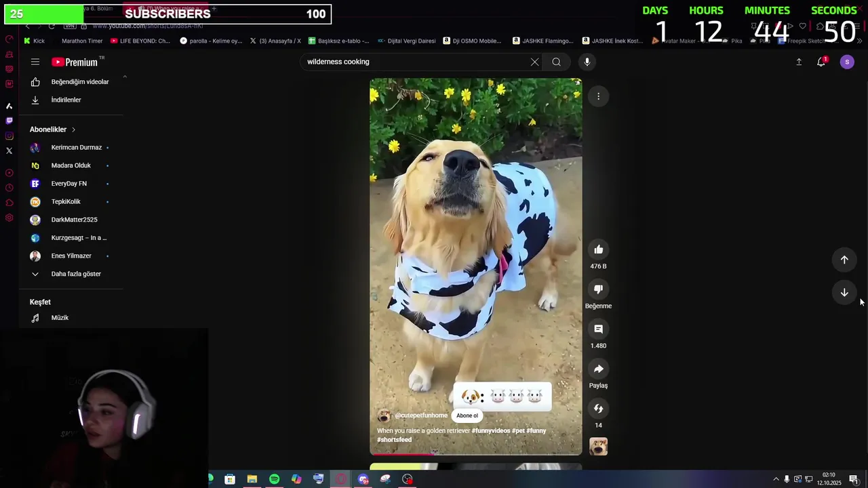Open the Başlıksız e-tablo bookmark
Viewport: 868px width, 488px height.
[x=338, y=41]
